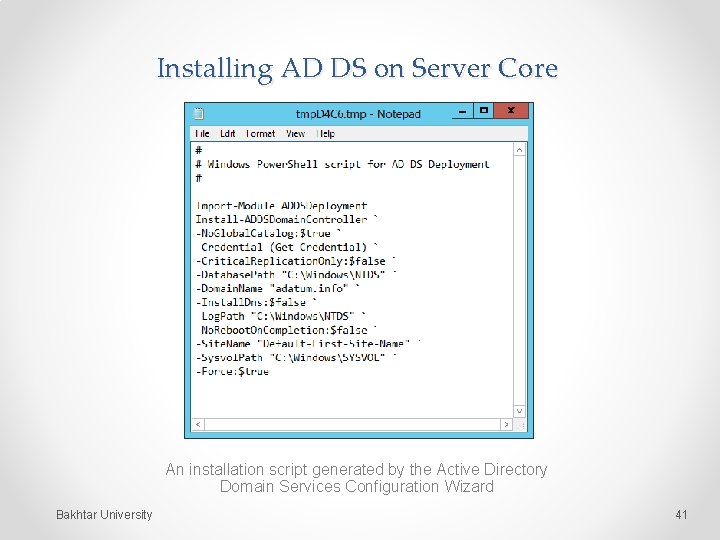This screenshot has height=540, width=720.
Task: Click the slide title 'Installing AD DS on Server Core'
Action: coord(357,69)
